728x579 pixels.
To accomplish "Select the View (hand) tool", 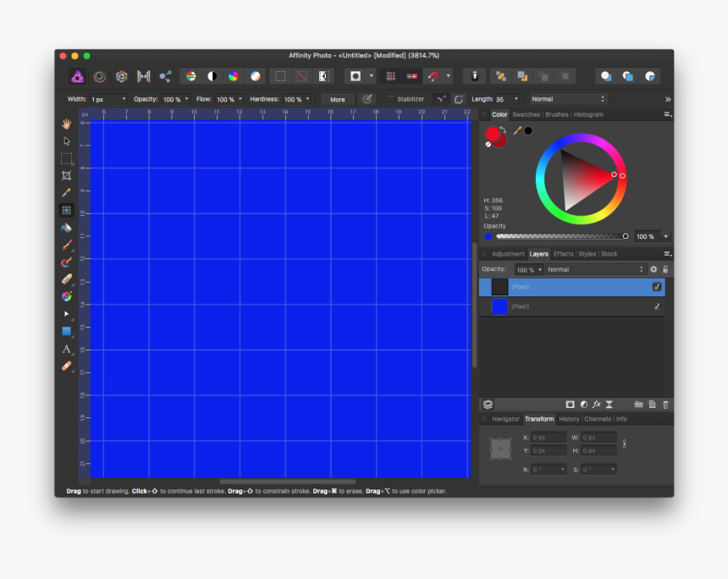I will pyautogui.click(x=66, y=124).
